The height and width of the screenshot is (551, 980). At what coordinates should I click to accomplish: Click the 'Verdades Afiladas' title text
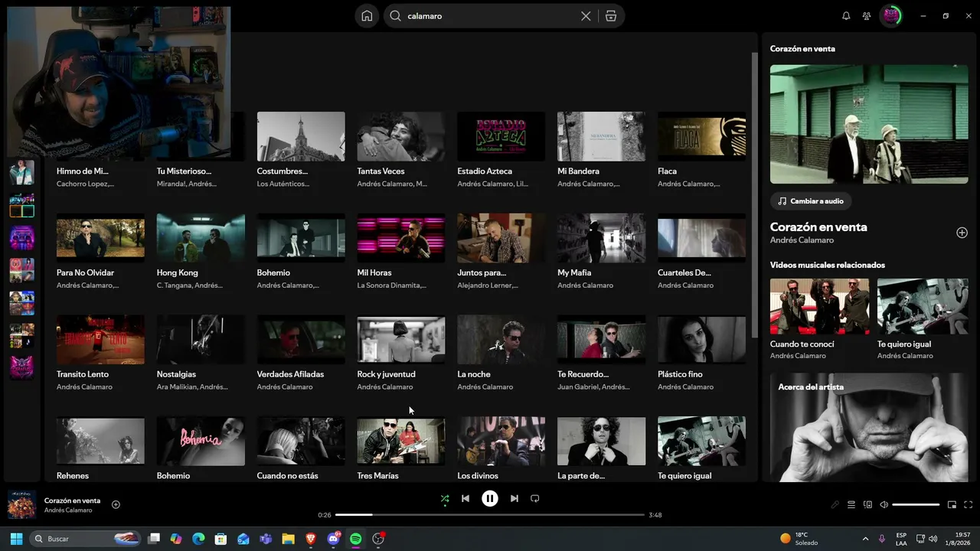(x=290, y=374)
